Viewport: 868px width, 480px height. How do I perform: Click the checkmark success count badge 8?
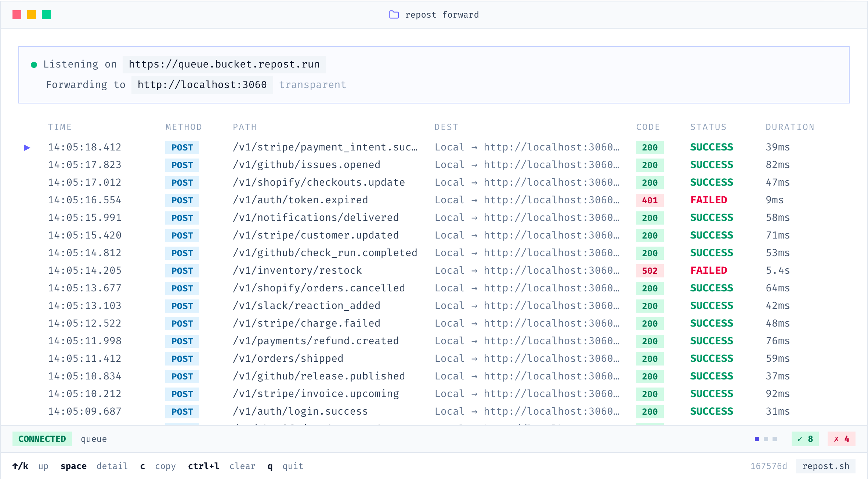point(805,439)
